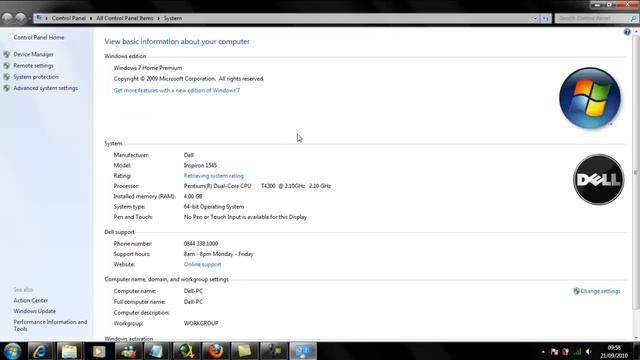Image resolution: width=640 pixels, height=360 pixels.
Task: Click the Forward navigation arrow
Action: [20, 18]
